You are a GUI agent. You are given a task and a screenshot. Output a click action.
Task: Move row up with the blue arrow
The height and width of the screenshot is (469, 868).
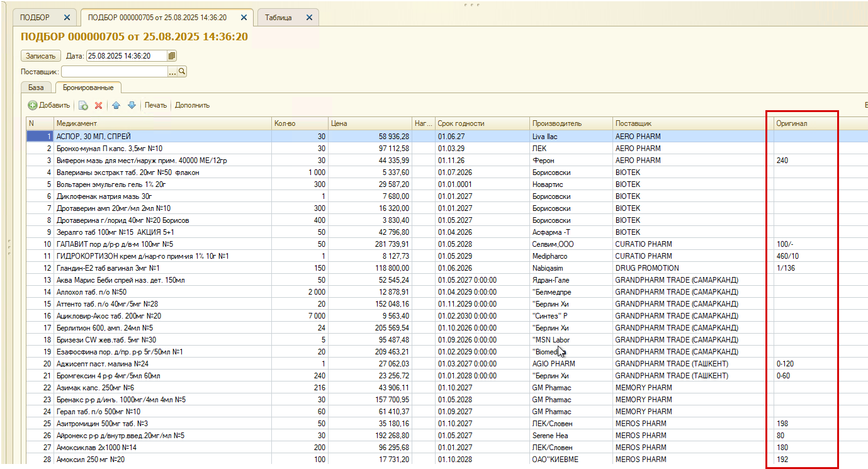[x=116, y=105]
